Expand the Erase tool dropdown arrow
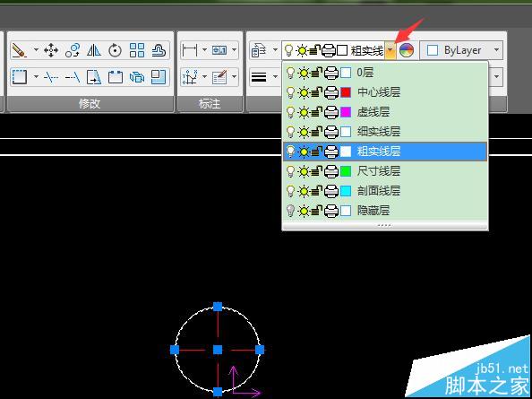The height and width of the screenshot is (399, 532). coord(36,50)
